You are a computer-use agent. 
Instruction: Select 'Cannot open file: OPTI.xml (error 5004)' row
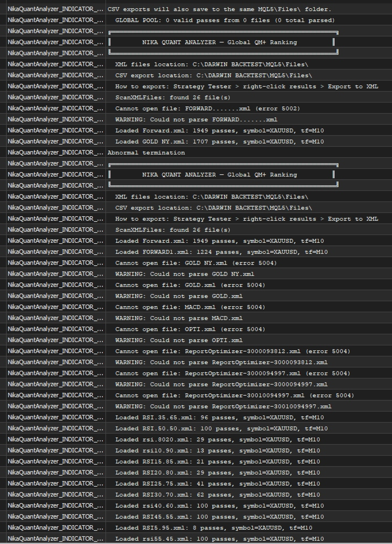coord(196,329)
